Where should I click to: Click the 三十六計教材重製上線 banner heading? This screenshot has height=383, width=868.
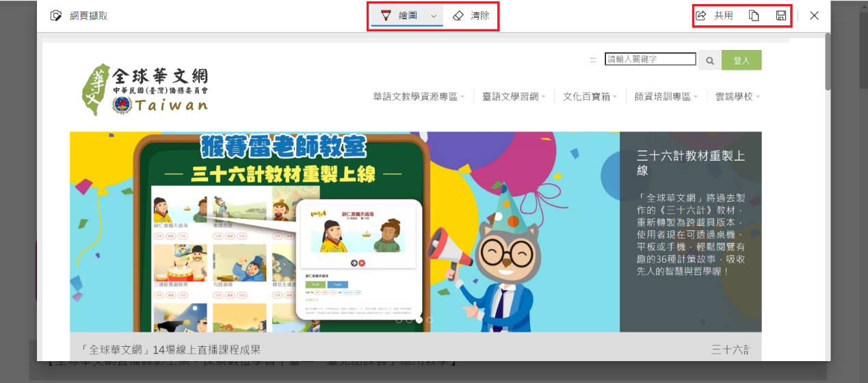pos(691,163)
